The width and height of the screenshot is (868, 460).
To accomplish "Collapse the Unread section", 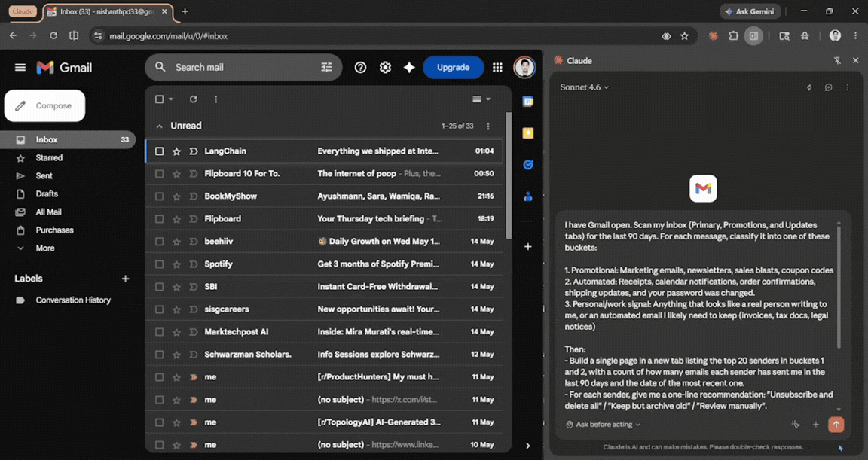I will pyautogui.click(x=160, y=126).
